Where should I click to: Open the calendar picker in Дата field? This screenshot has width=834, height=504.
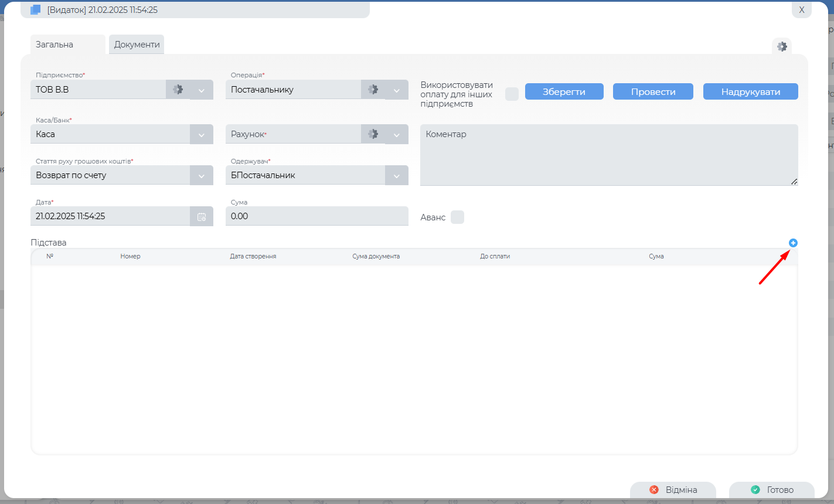click(x=202, y=216)
